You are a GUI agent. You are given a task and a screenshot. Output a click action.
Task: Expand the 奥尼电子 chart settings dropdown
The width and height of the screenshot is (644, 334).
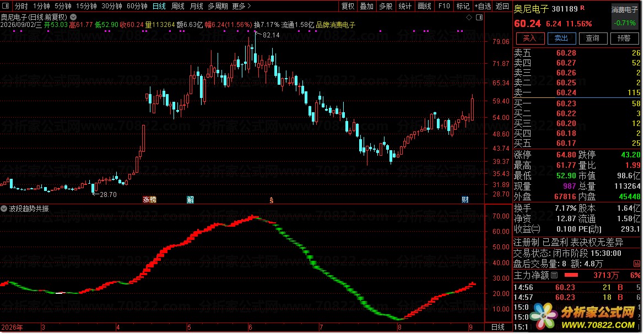[x=73, y=17]
